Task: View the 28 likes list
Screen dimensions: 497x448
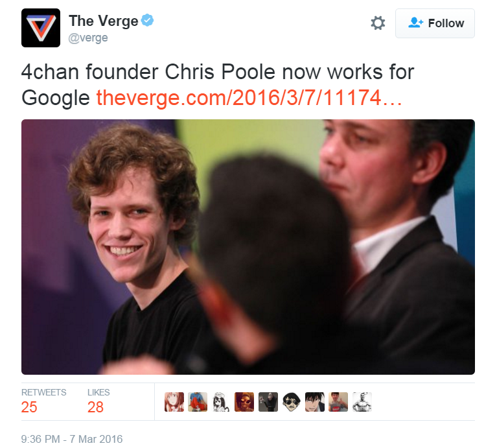Action: point(98,401)
